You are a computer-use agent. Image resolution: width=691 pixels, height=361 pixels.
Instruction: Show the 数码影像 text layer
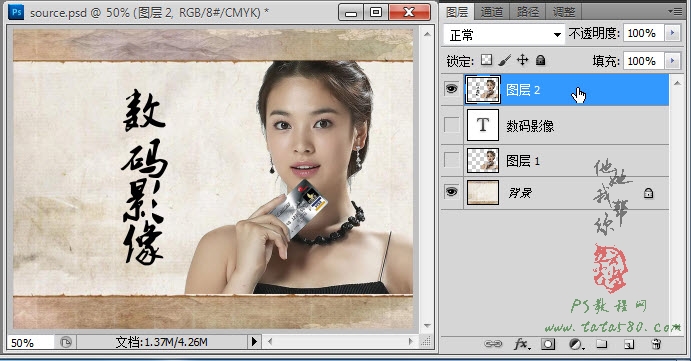point(451,125)
